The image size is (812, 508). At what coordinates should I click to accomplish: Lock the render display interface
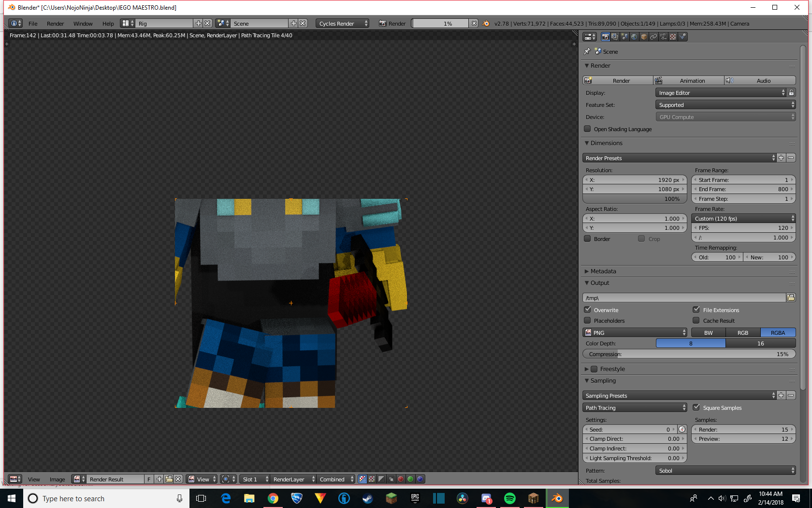(791, 92)
